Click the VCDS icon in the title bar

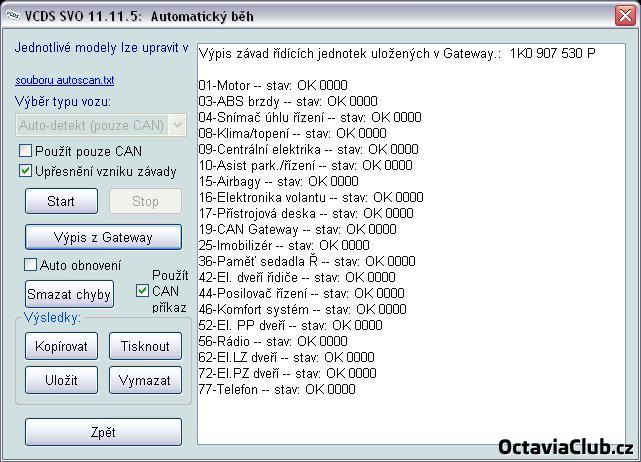[x=12, y=12]
